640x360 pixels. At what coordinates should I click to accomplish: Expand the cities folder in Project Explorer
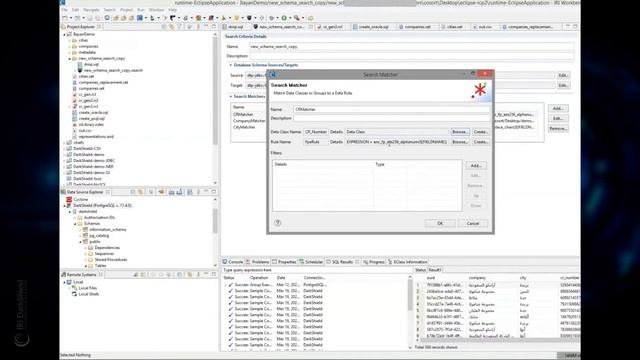click(x=70, y=40)
